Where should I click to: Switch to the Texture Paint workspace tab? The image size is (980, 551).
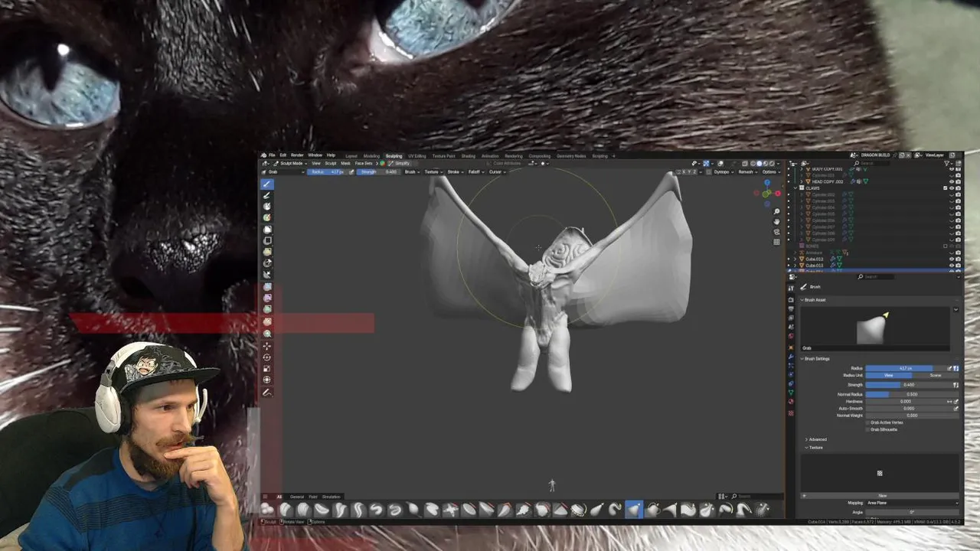(444, 155)
